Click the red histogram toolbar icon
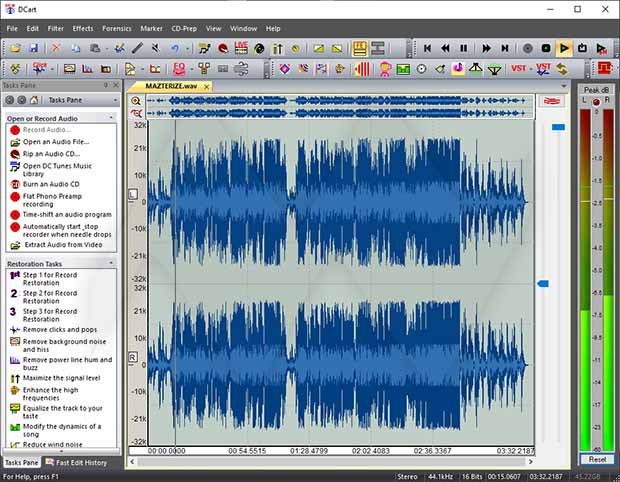 pos(87,69)
